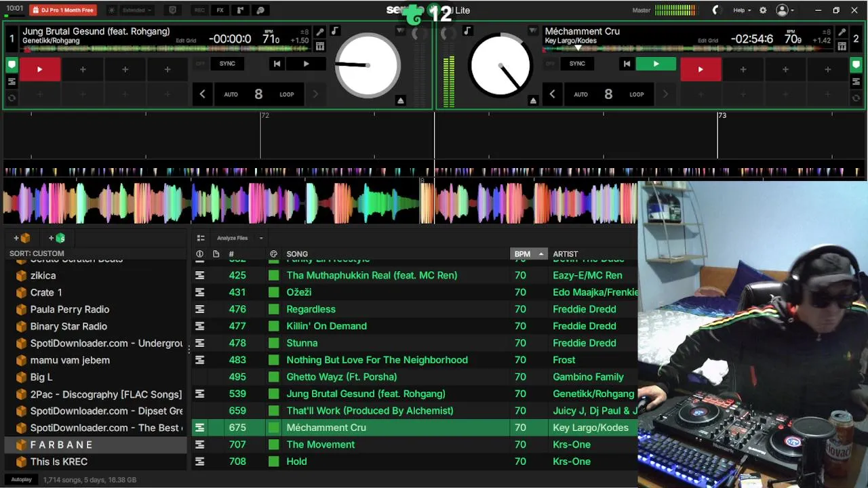Sort library by ARTIST column
This screenshot has width=868, height=488.
(x=566, y=254)
